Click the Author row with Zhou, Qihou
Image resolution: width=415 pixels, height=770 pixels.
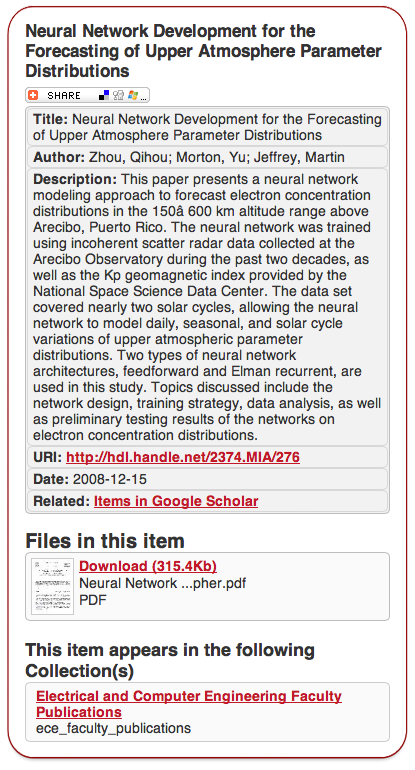(x=207, y=158)
